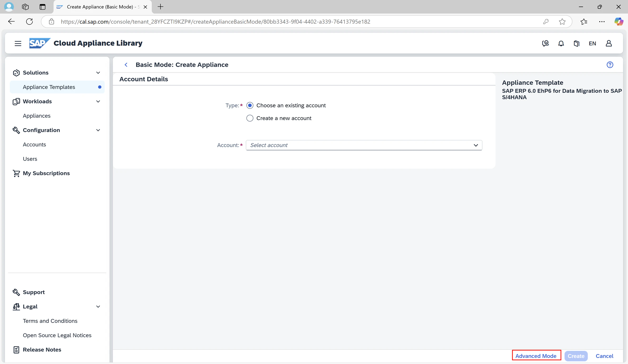Open the documentation book icon
Image resolution: width=628 pixels, height=364 pixels.
coord(577,43)
